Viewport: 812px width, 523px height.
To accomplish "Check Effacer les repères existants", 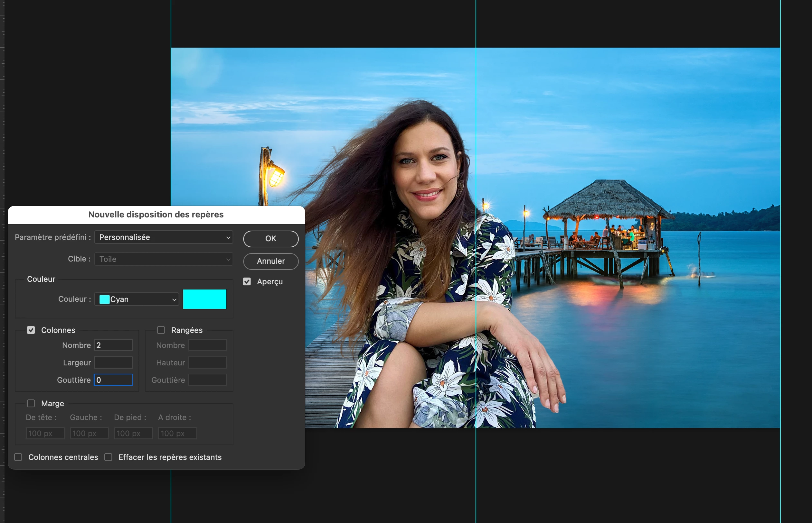I will tap(109, 457).
